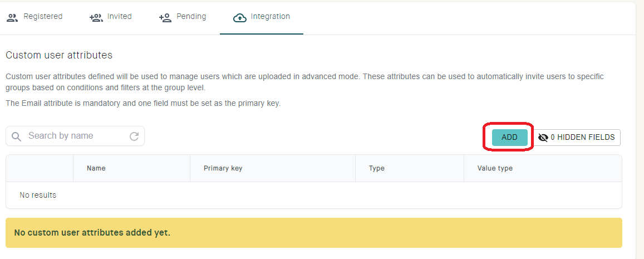Click the magnifier icon in search box

tap(17, 136)
